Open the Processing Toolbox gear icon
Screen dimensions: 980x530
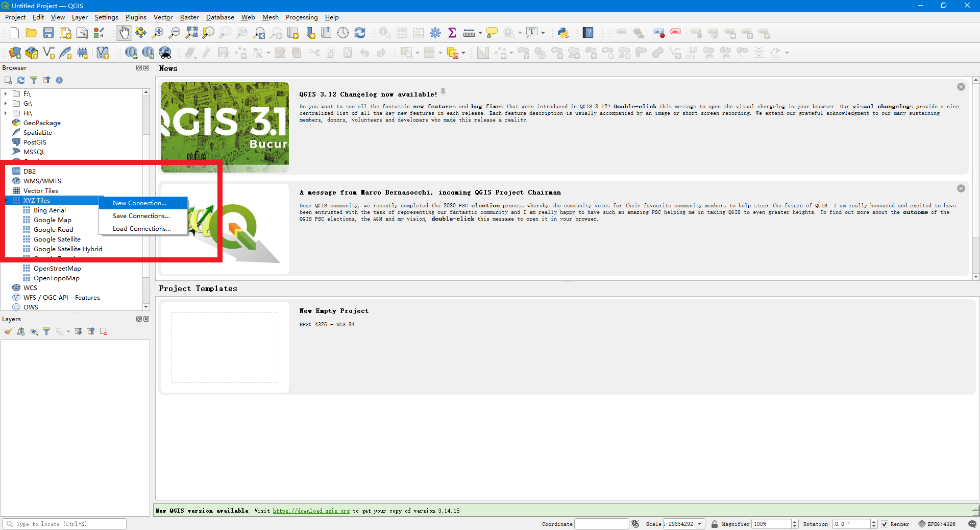[435, 33]
